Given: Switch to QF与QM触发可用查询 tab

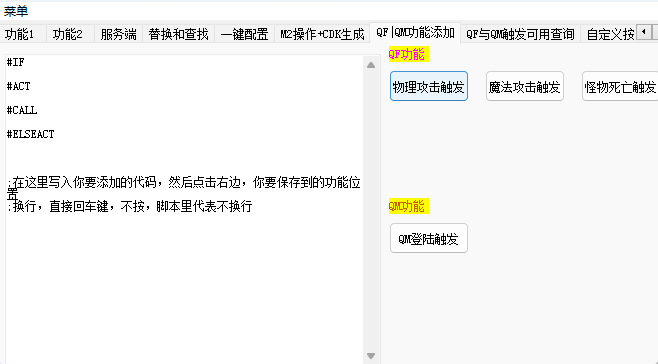Looking at the screenshot, I should coord(520,34).
